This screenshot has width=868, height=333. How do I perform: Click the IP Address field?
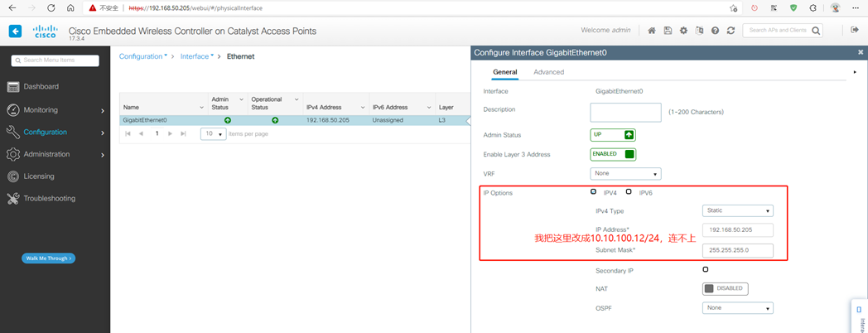pyautogui.click(x=737, y=230)
